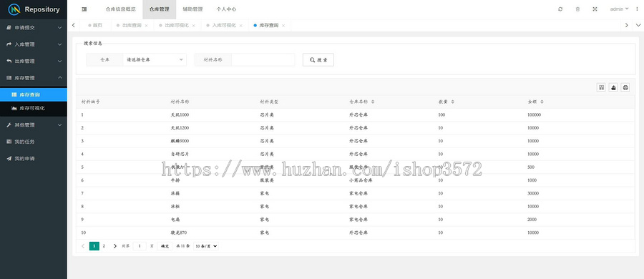The image size is (644, 279).
Task: Close the 入库可视化 tab
Action: tap(240, 26)
